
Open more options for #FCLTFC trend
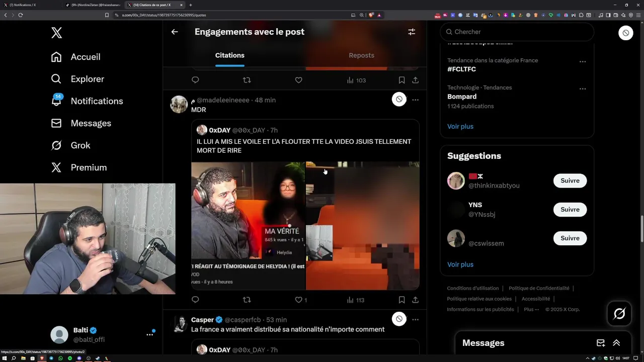582,61
